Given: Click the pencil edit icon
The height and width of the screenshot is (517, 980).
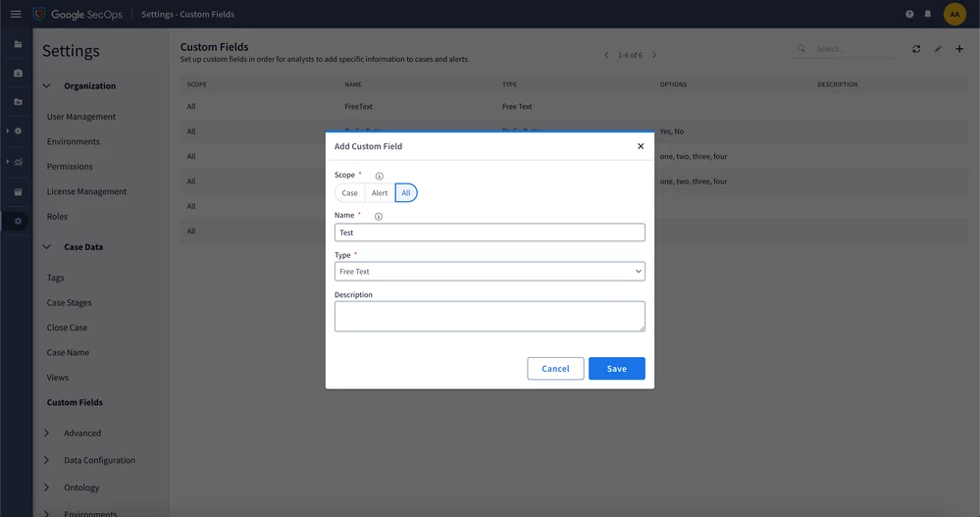Looking at the screenshot, I should coord(938,49).
